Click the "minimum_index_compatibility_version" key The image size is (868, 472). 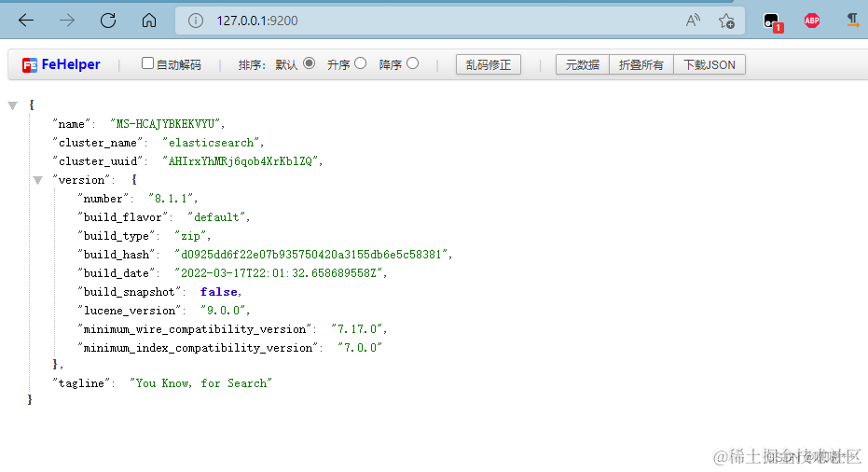[199, 348]
